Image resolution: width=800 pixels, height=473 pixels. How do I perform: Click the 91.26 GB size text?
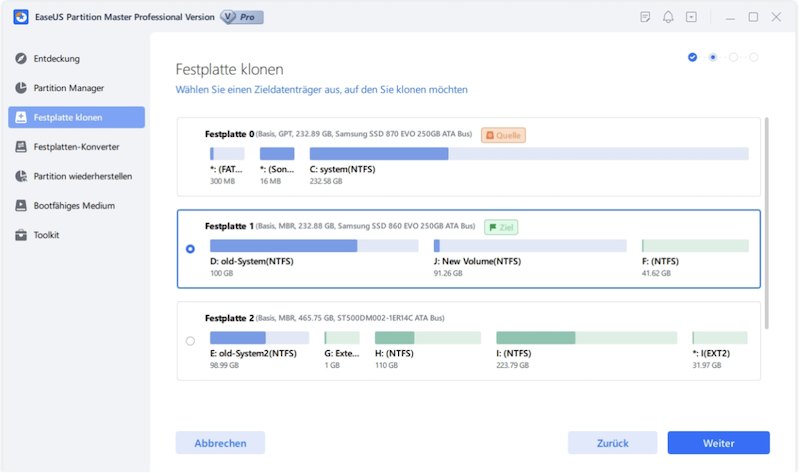pos(448,273)
